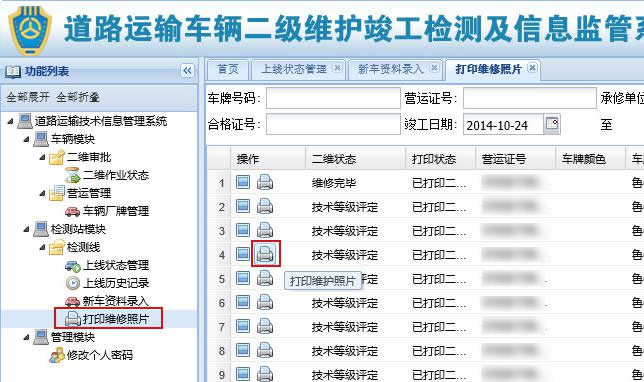Screen dimensions: 644x382
Task: Switch to the 首页 tab
Action: click(228, 69)
